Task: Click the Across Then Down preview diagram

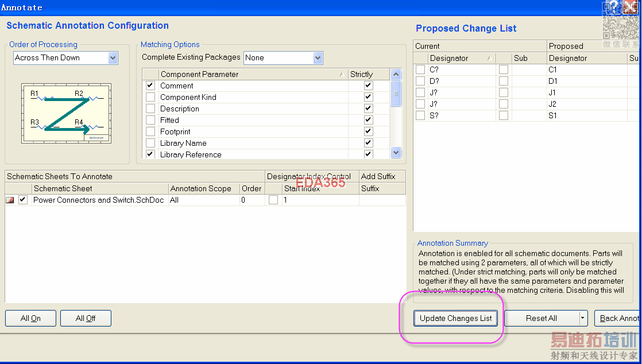Action: point(67,114)
